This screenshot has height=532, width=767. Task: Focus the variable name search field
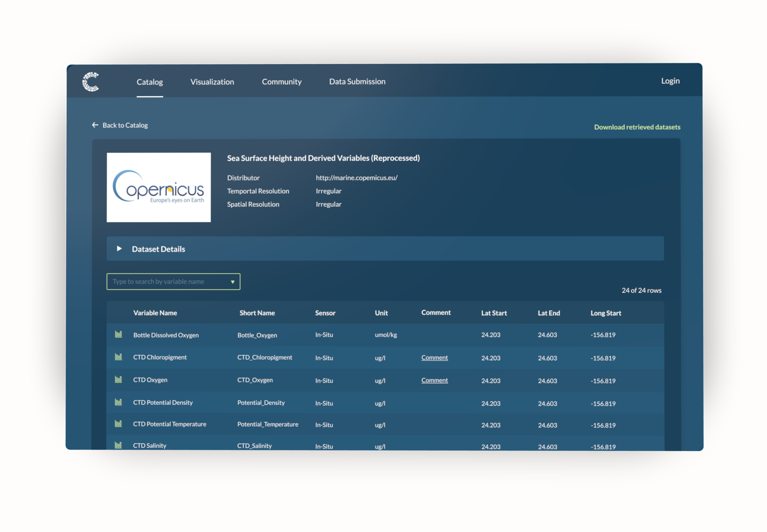(167, 282)
